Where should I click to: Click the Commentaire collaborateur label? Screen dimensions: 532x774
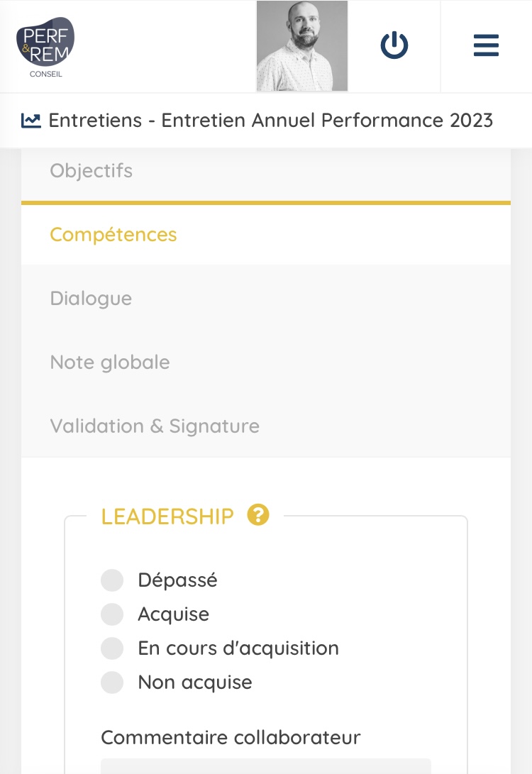coord(231,737)
